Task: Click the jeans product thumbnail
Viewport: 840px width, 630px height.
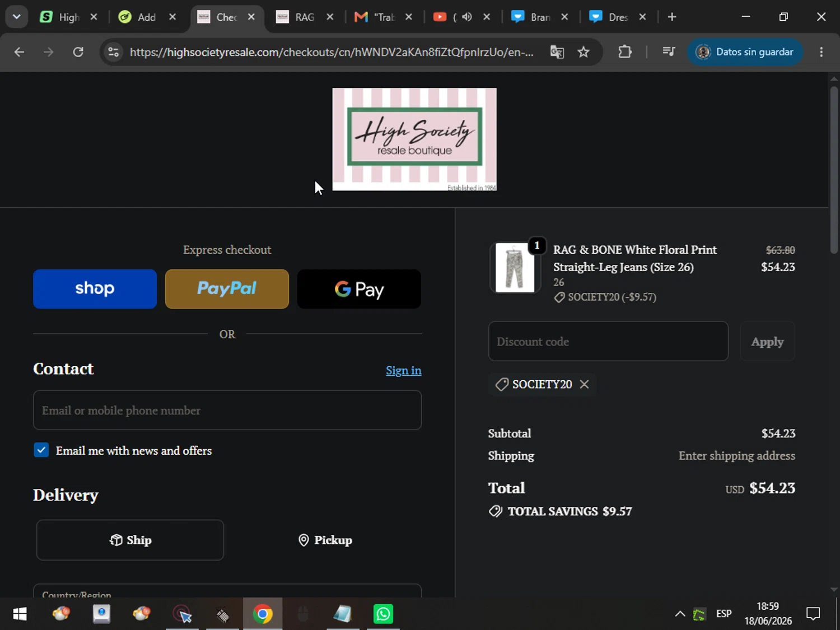Action: click(x=515, y=268)
